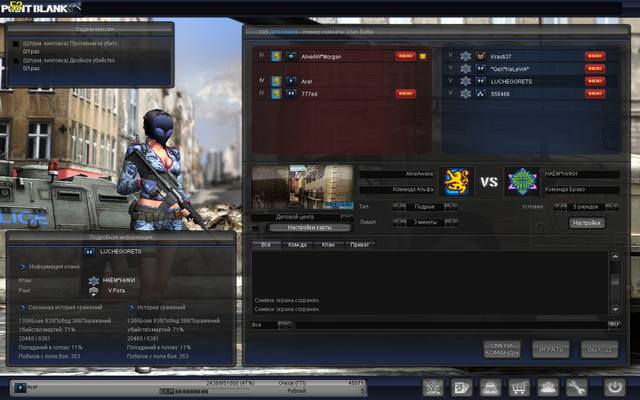Click the right arrow of the Условия selector
Viewport: 640px width, 400px height.
[x=612, y=207]
